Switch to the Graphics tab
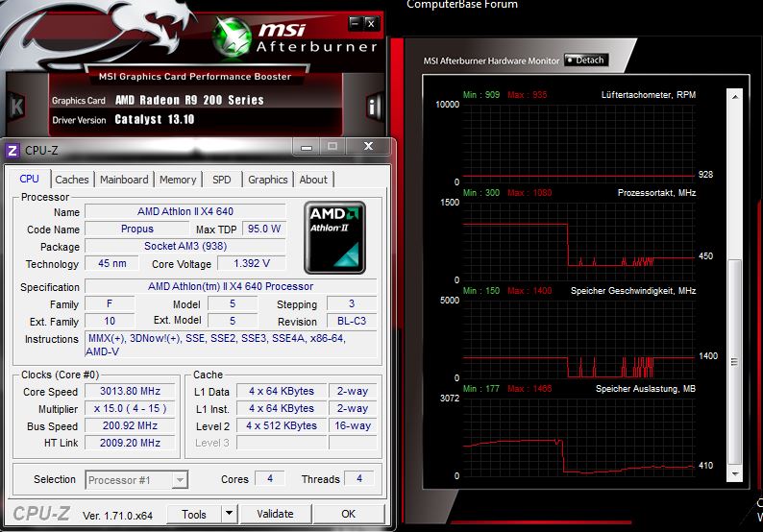Screen dimensions: 763x532 point(268,180)
